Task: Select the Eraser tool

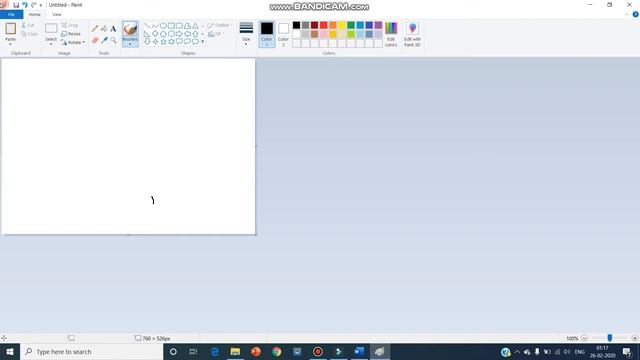Action: click(x=95, y=40)
